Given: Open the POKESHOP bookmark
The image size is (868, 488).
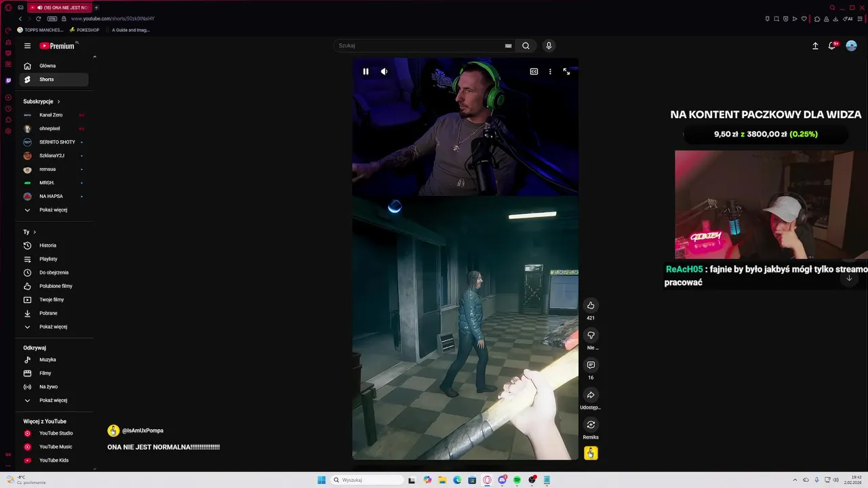Looking at the screenshot, I should pos(84,30).
